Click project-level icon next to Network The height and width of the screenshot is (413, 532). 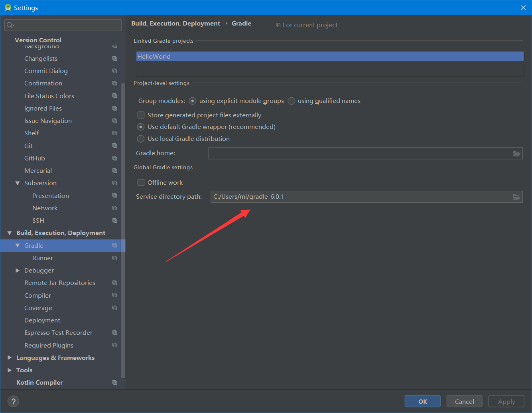click(114, 208)
